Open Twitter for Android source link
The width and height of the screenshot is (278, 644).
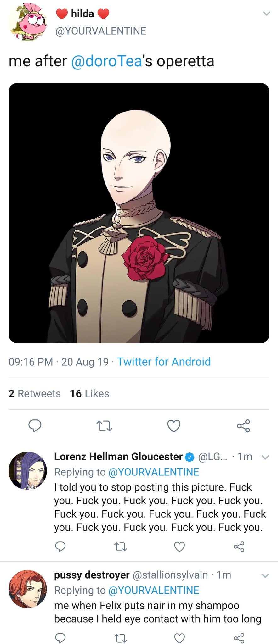(x=164, y=362)
